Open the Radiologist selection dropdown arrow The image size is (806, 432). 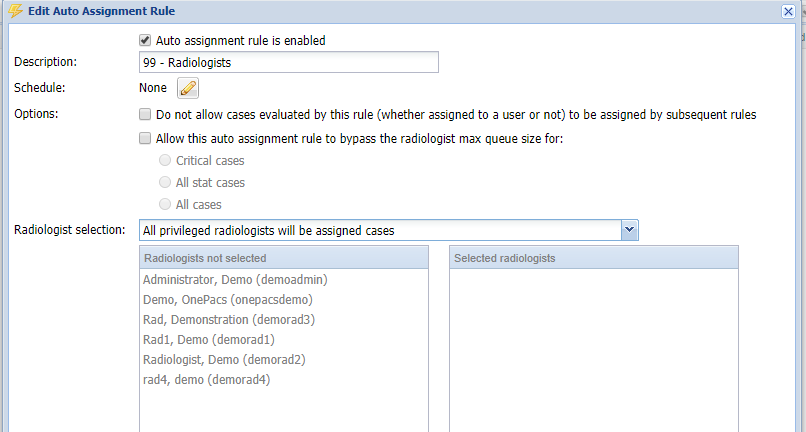(x=630, y=230)
